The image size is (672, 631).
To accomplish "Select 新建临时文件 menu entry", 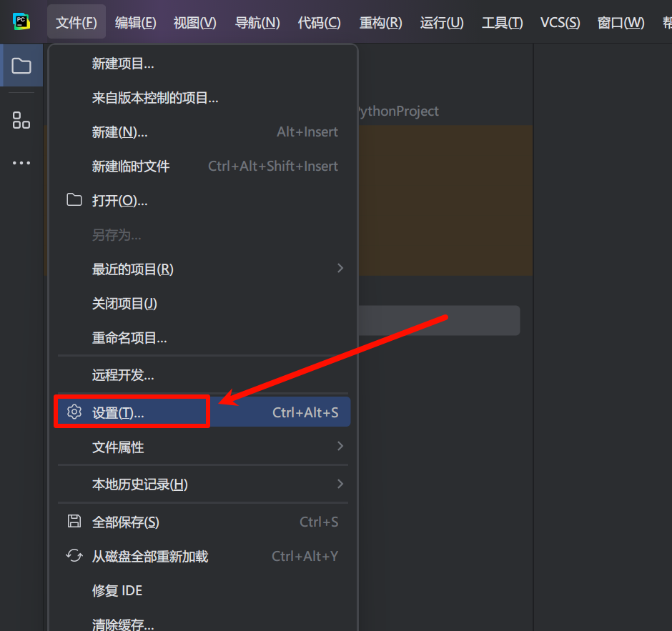I will tap(131, 167).
